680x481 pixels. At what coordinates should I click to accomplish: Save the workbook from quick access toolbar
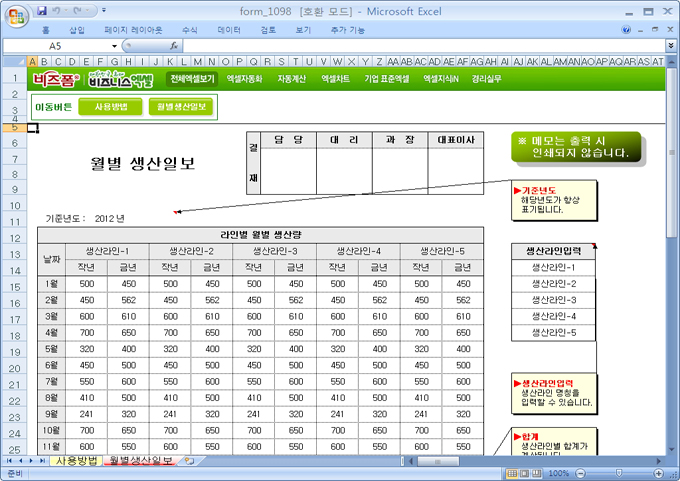(x=42, y=10)
